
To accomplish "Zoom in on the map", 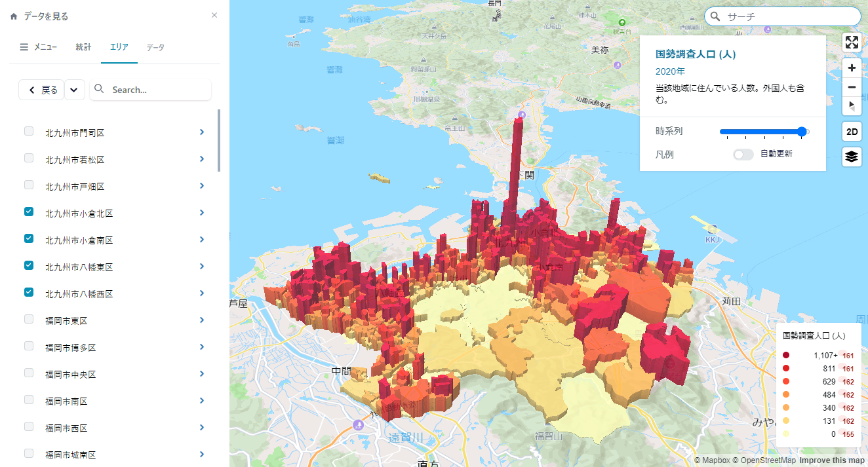I will click(x=852, y=68).
